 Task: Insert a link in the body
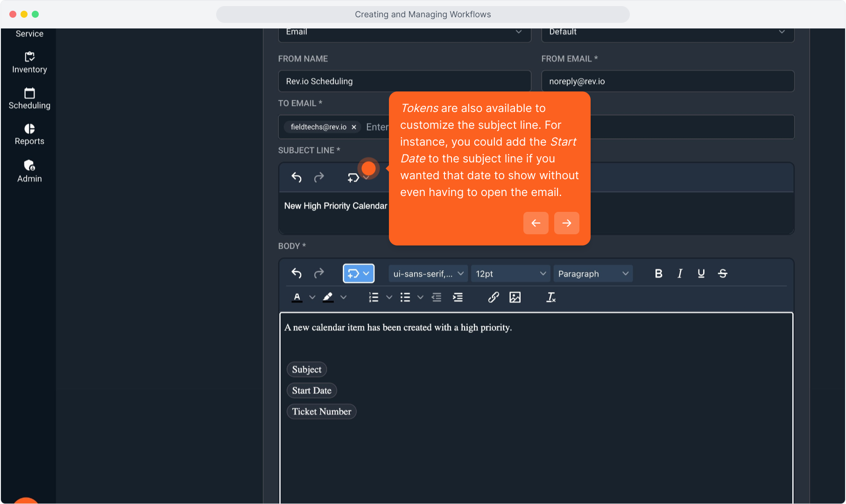click(x=493, y=297)
